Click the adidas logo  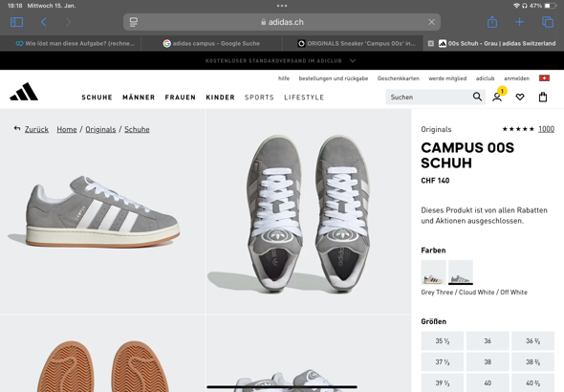tap(24, 92)
